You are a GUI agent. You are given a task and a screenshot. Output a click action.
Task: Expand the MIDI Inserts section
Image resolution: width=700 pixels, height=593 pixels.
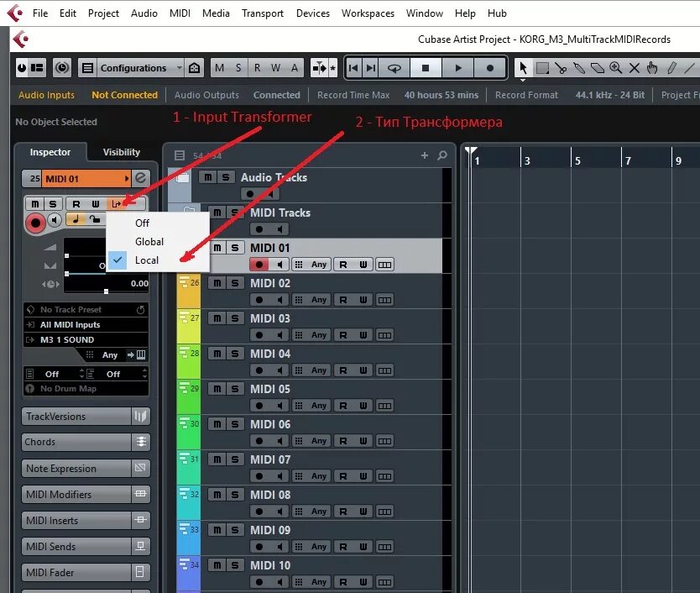click(x=86, y=520)
